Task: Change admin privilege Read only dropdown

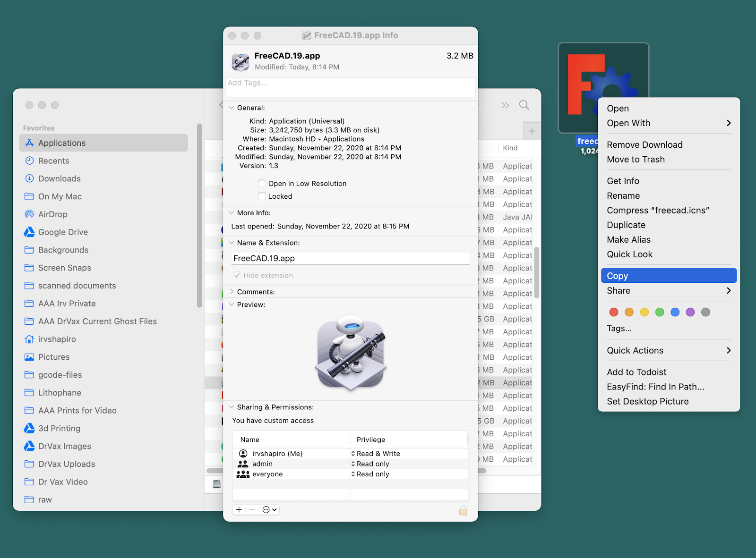Action: coord(370,464)
